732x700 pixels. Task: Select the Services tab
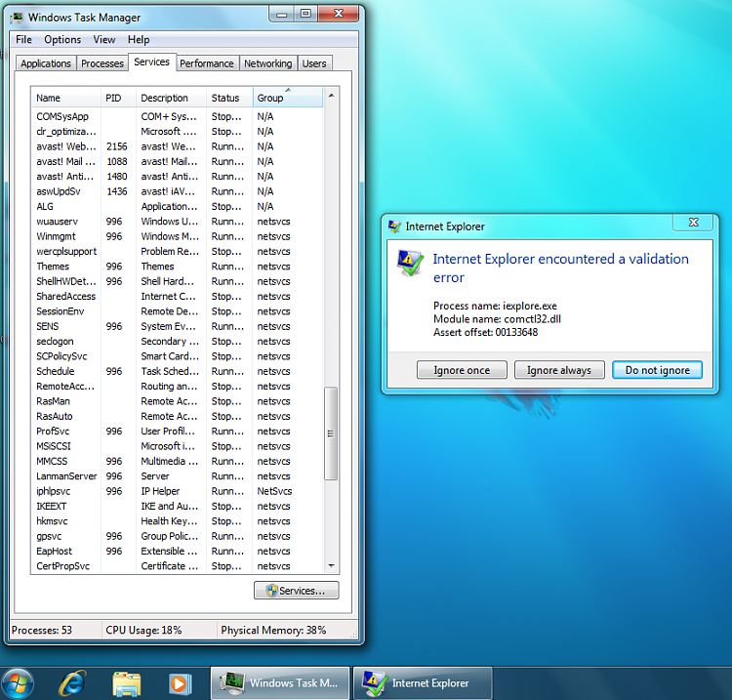[151, 62]
